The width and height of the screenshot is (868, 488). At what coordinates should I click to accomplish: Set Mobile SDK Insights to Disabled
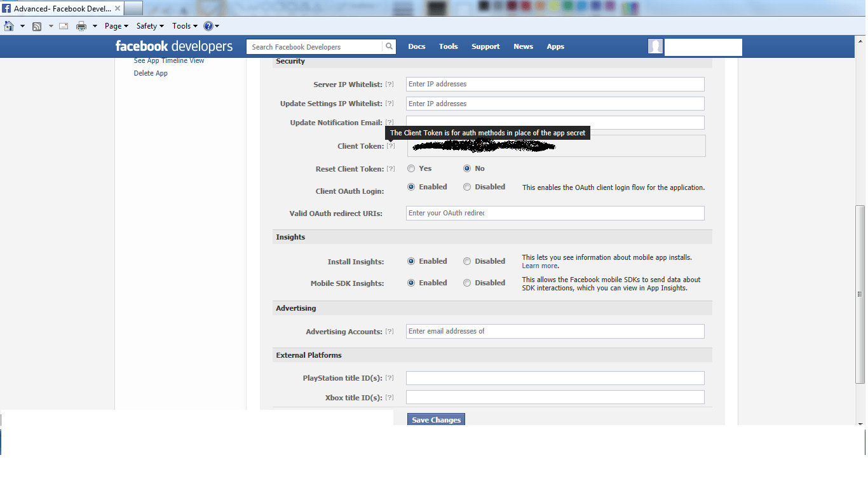click(x=467, y=283)
